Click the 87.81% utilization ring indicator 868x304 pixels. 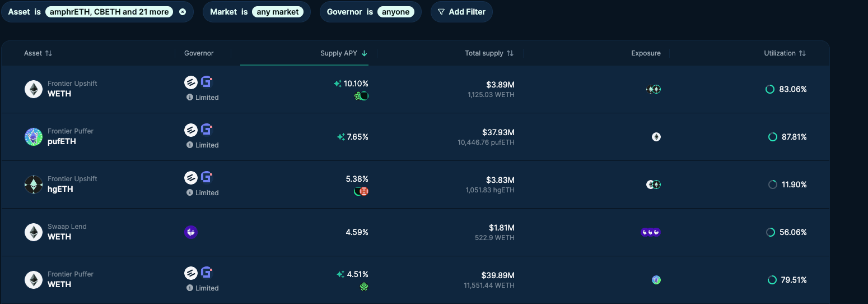point(772,137)
